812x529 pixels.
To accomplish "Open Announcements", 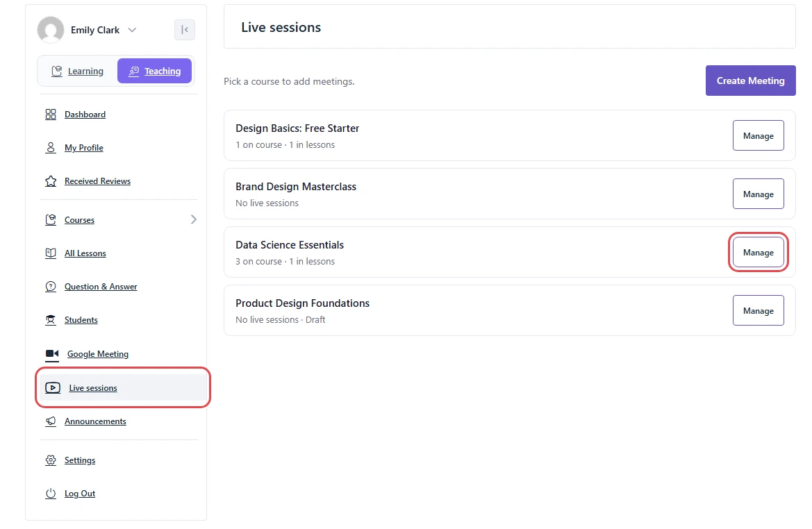I will pos(95,421).
